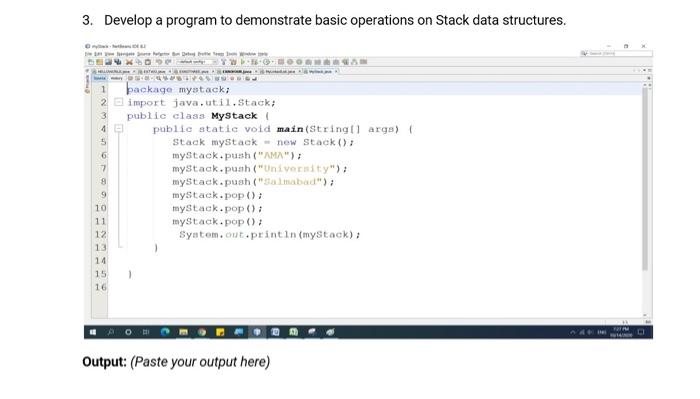
Task: Open the File menu
Action: pos(88,54)
